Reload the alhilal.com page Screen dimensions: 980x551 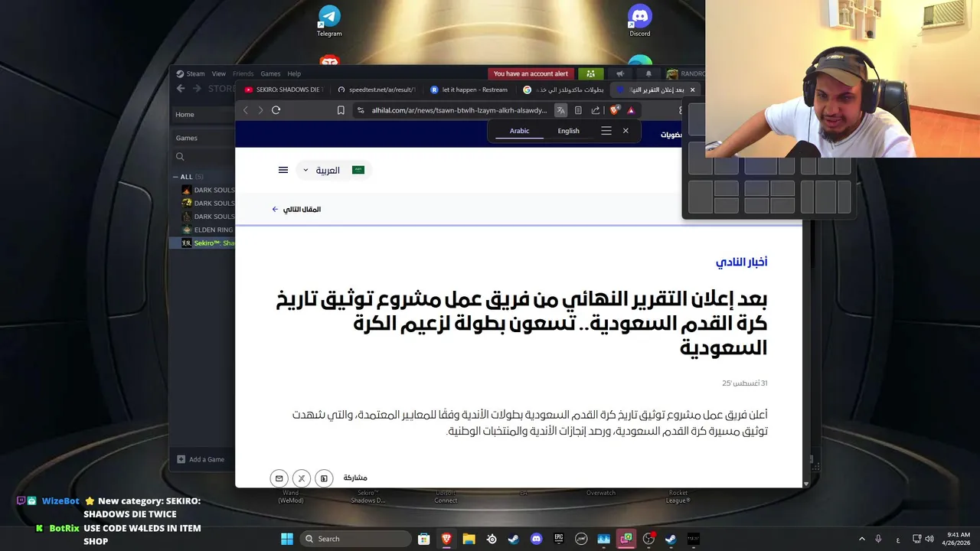[276, 110]
